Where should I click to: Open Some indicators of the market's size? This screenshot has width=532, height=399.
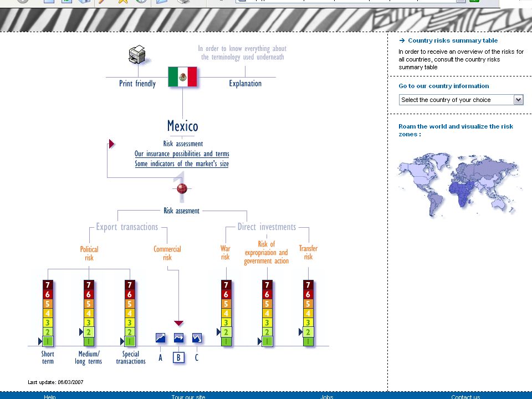182,163
